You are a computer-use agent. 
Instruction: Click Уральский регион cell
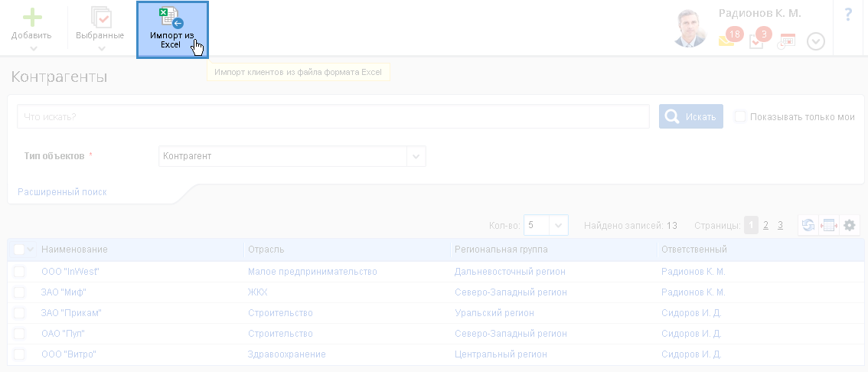(494, 313)
